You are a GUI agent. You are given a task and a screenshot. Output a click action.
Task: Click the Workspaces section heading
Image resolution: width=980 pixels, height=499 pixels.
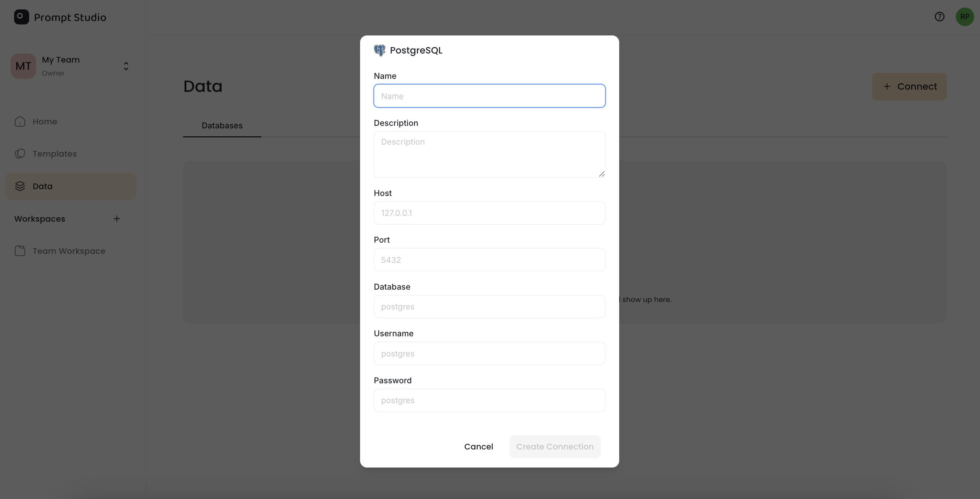(x=39, y=219)
